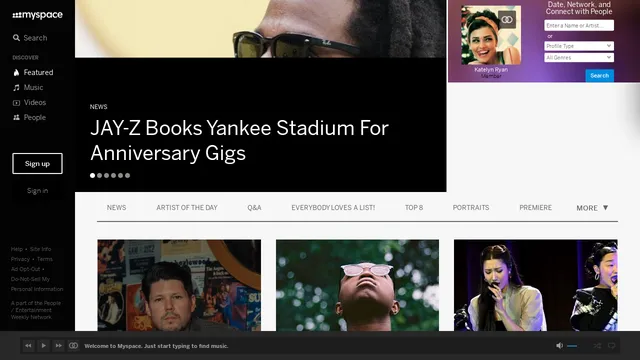Open the article thumbnail with man and posters
The image size is (640, 360).
[x=179, y=285]
